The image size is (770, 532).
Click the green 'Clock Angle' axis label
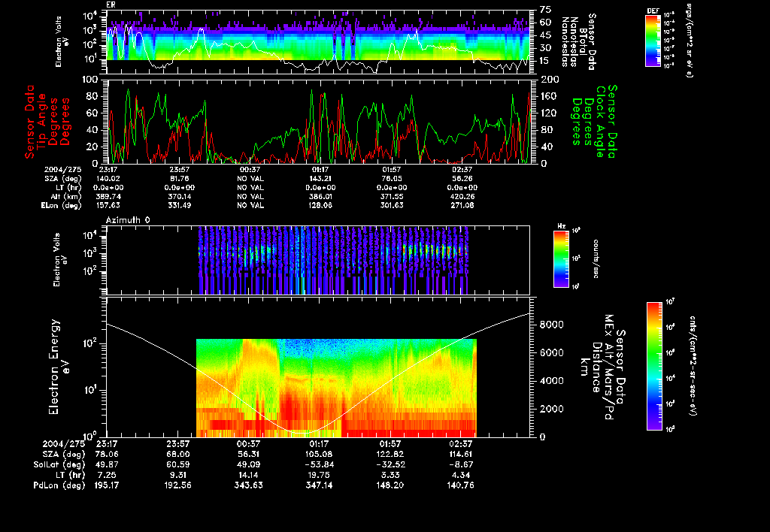tap(601, 121)
